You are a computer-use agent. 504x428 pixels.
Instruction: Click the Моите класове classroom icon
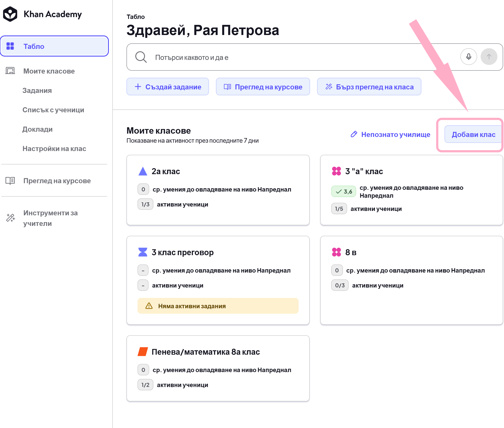pyautogui.click(x=10, y=71)
